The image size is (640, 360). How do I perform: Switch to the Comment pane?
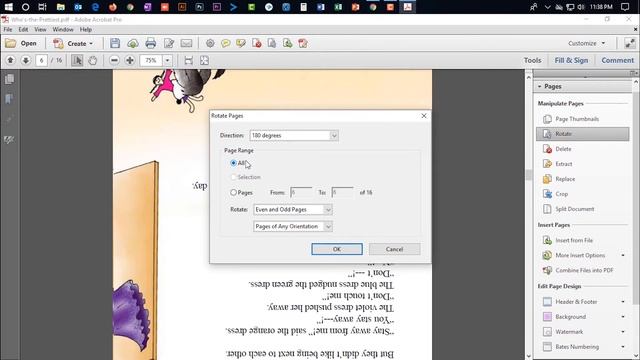(x=618, y=60)
